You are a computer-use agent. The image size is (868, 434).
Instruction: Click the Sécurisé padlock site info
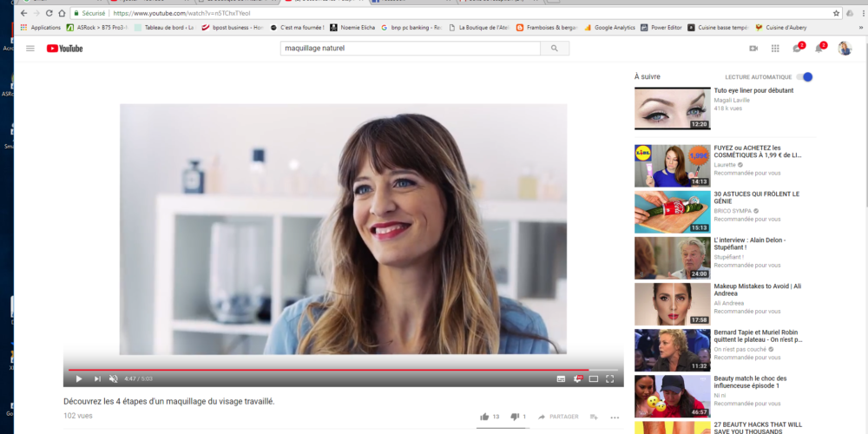[x=89, y=13]
